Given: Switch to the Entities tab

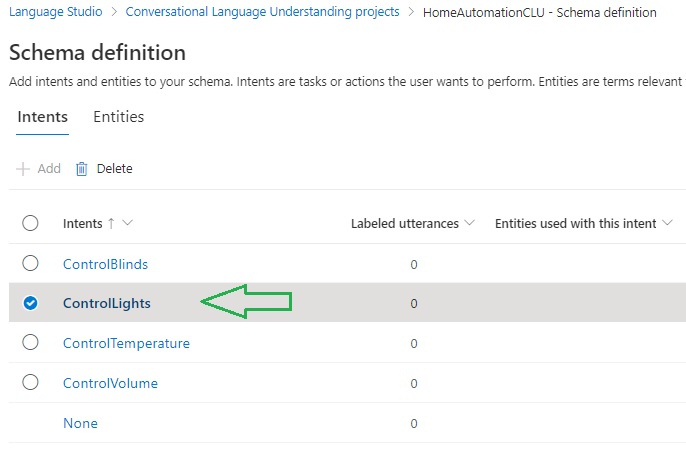Looking at the screenshot, I should (119, 117).
